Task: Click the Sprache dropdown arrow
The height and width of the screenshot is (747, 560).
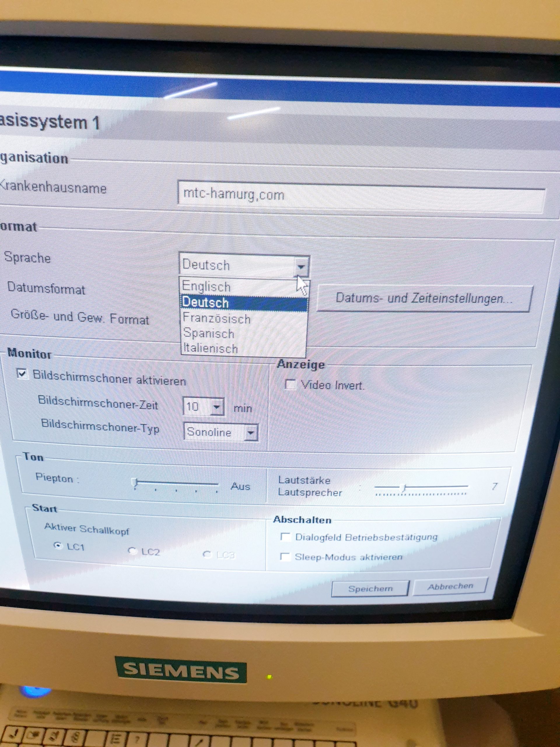Action: (x=301, y=267)
